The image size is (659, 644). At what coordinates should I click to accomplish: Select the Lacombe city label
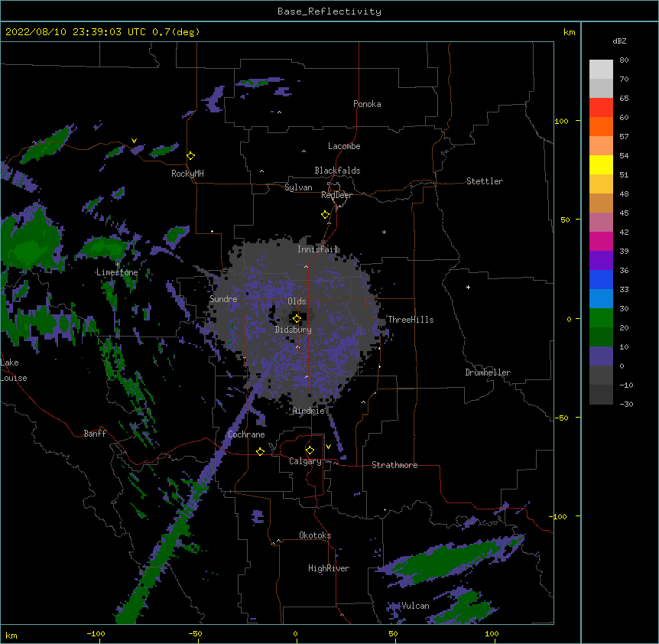(x=344, y=146)
